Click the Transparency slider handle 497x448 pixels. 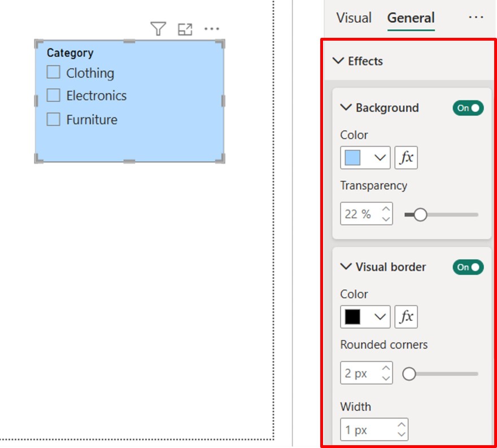[420, 215]
